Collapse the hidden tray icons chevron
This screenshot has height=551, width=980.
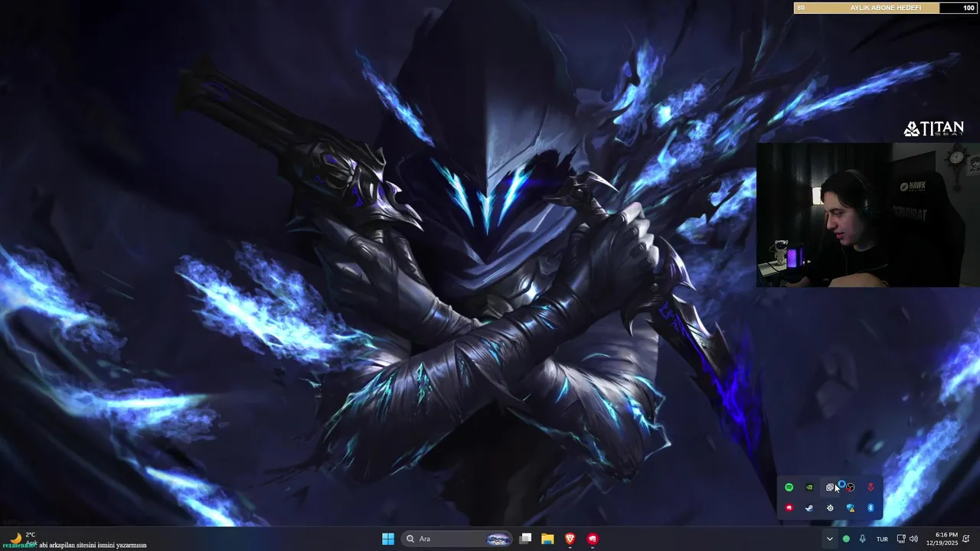pyautogui.click(x=829, y=539)
